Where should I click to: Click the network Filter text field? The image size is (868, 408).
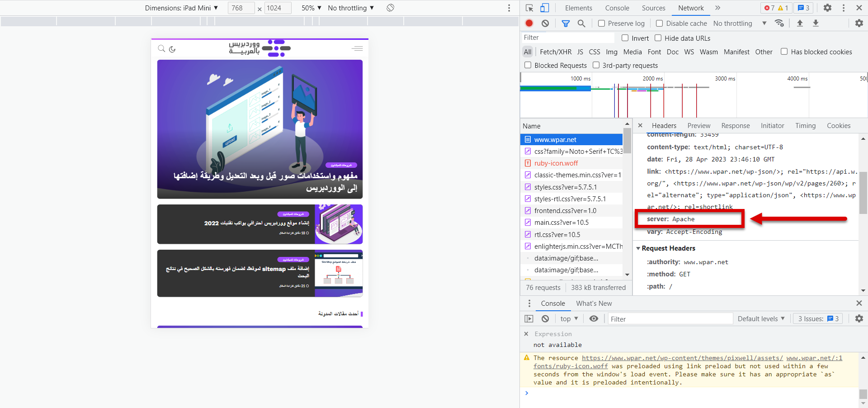point(568,38)
